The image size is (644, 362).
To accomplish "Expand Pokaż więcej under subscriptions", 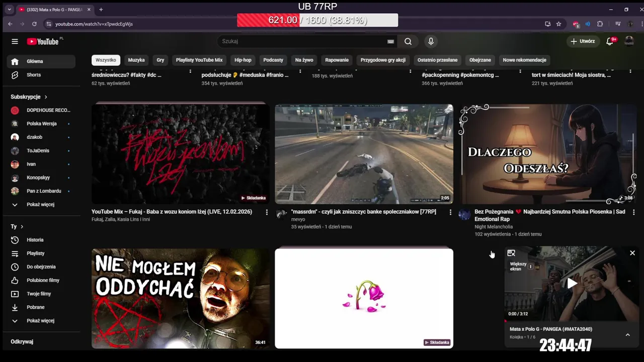I will 41,205.
